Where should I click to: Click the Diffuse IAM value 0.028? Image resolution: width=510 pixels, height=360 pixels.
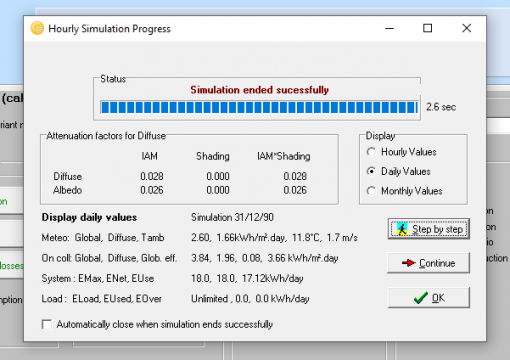[152, 176]
